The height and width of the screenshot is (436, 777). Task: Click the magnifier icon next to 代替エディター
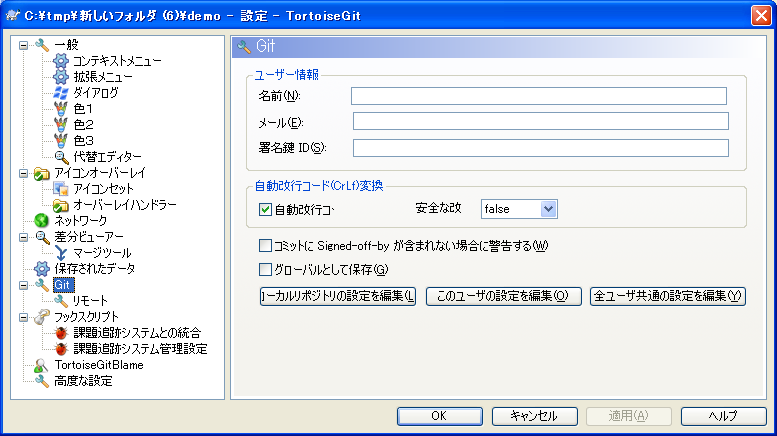pos(61,156)
